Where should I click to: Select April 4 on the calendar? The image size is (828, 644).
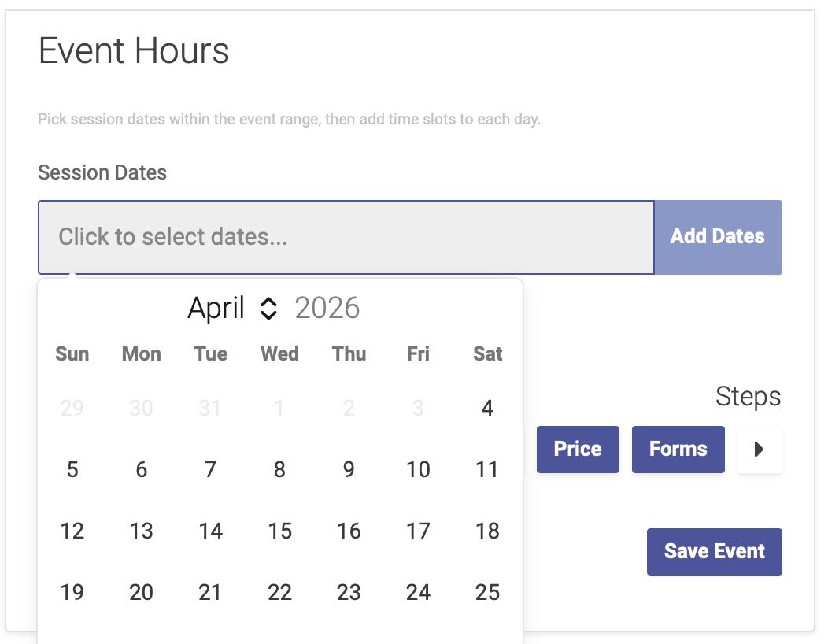(x=487, y=408)
